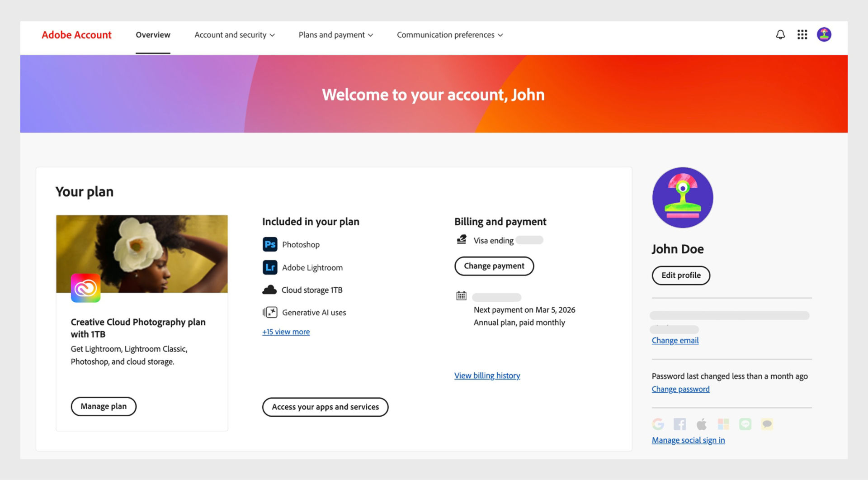
Task: Click the Change payment button
Action: 494,266
